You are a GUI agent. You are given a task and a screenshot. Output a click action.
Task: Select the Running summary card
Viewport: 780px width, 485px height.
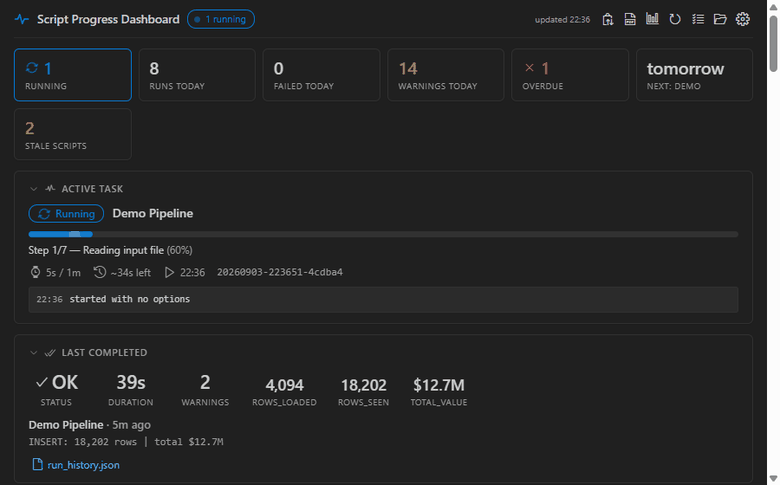73,75
